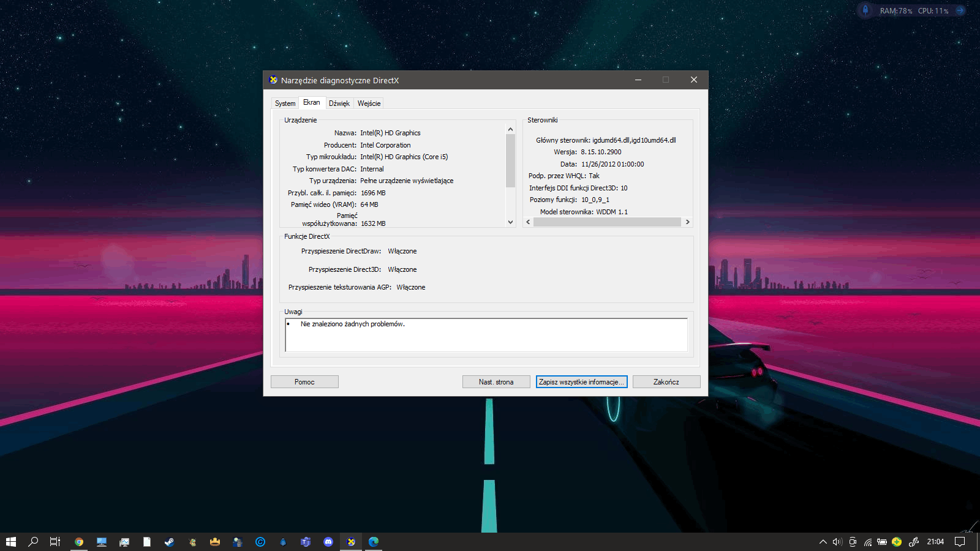Click the Direct3D acceleration 'Włączone' value

pos(402,269)
